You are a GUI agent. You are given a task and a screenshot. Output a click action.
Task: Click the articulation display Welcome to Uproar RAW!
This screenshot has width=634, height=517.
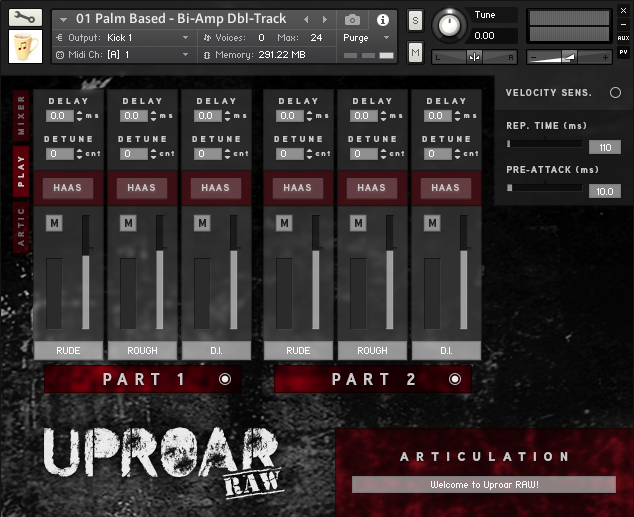click(484, 484)
